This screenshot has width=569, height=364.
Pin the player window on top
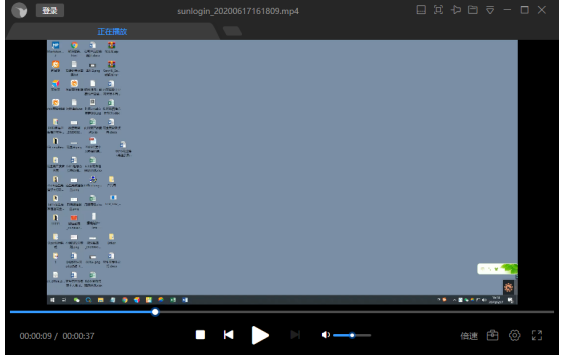pyautogui.click(x=456, y=10)
